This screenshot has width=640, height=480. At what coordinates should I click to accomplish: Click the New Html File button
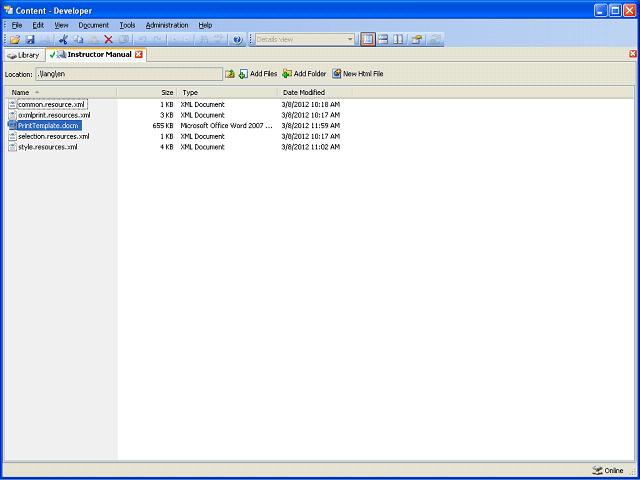(358, 74)
